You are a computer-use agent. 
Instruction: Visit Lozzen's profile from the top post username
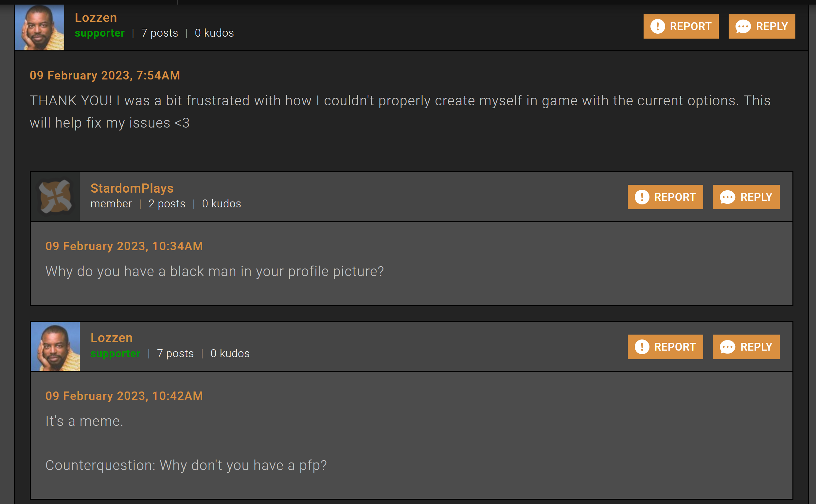click(96, 17)
